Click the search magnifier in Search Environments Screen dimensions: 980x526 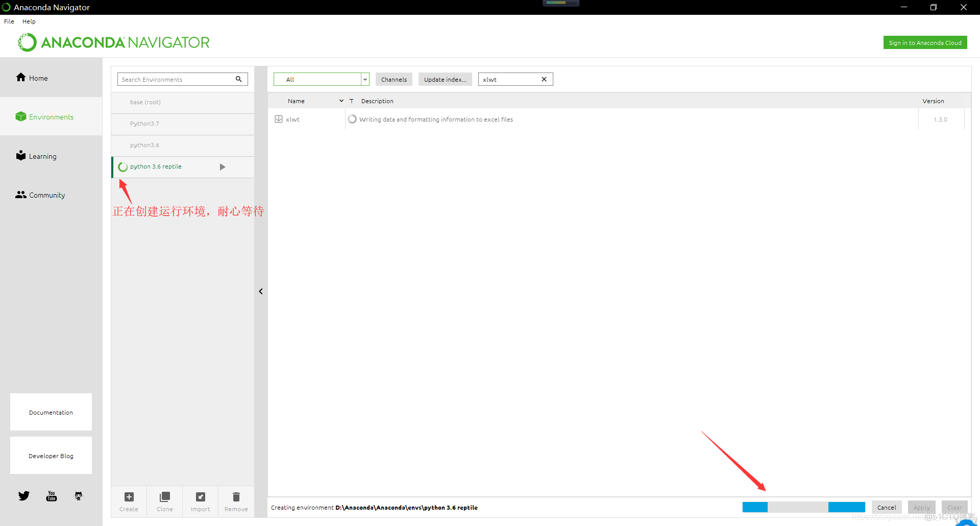click(238, 79)
